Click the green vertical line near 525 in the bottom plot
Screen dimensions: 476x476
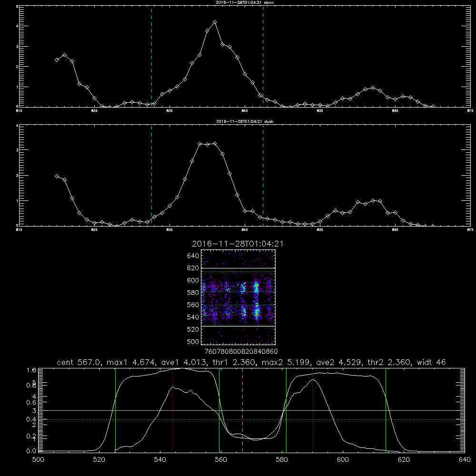coord(115,410)
